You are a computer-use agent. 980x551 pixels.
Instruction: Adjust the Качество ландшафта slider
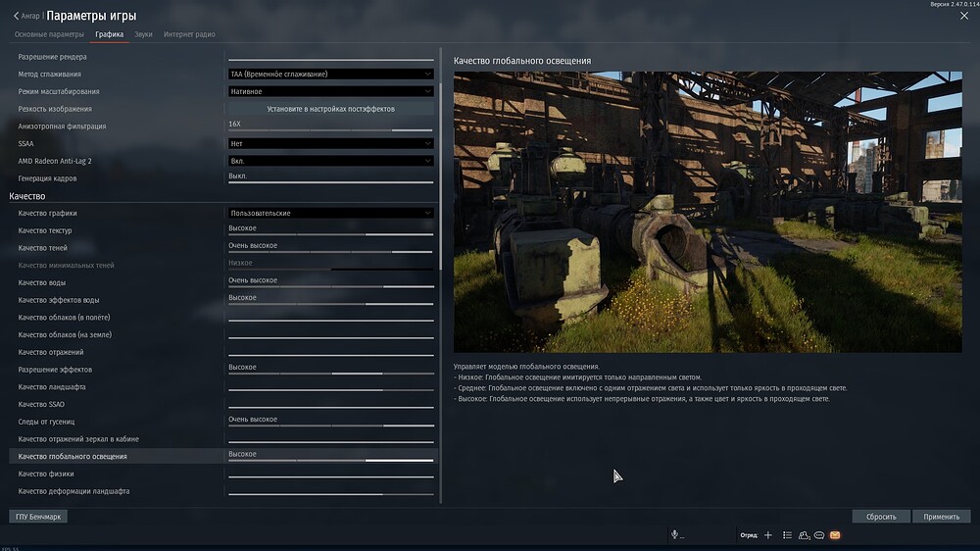click(x=330, y=389)
